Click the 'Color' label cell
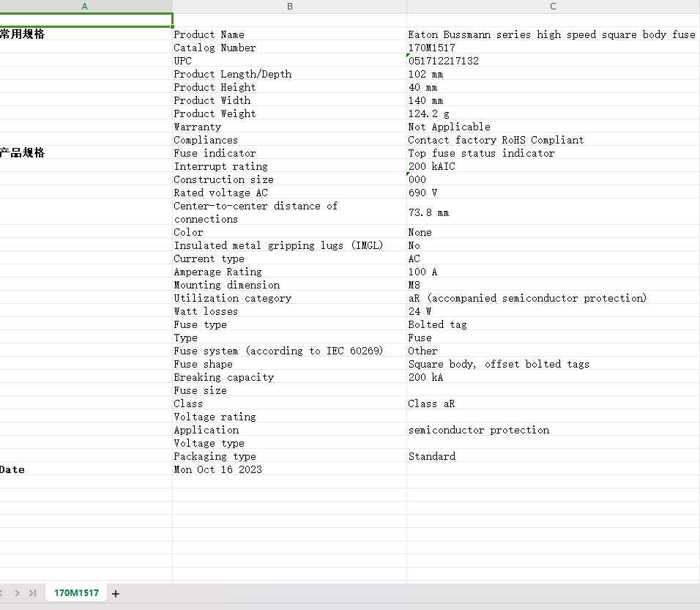Image resolution: width=700 pixels, height=610 pixels. (290, 231)
